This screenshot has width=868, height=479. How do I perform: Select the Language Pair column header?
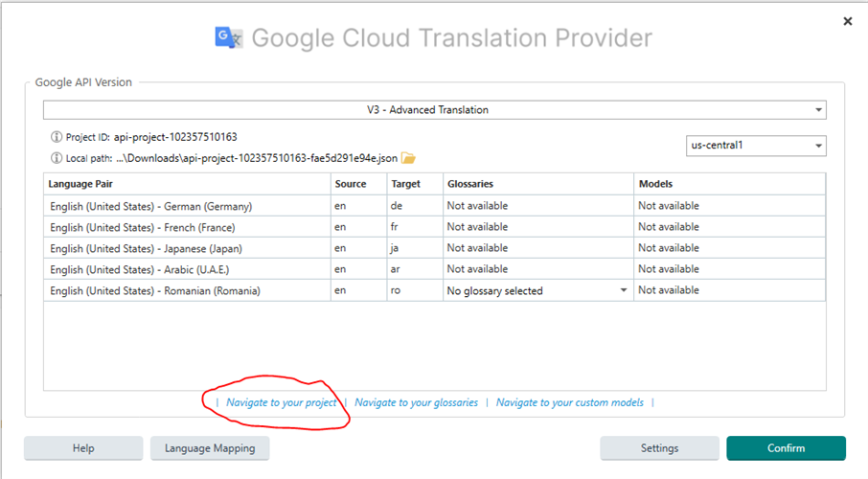click(x=187, y=184)
